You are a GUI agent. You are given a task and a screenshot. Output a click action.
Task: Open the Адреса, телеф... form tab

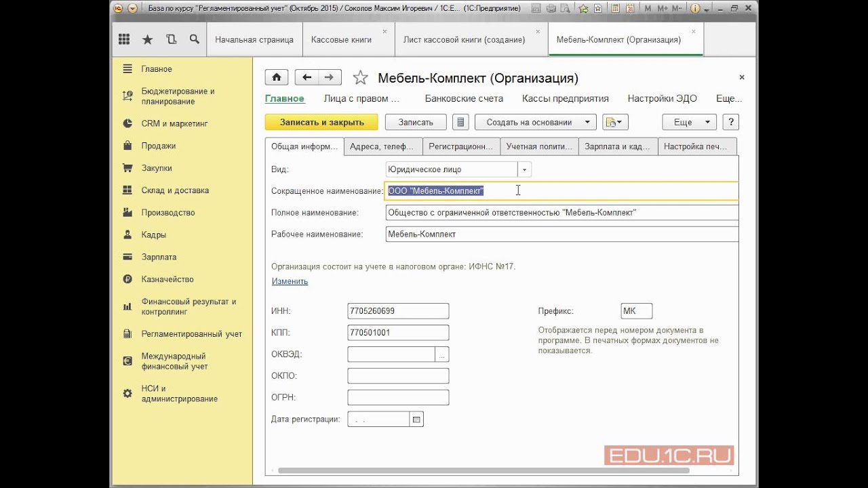(x=382, y=146)
